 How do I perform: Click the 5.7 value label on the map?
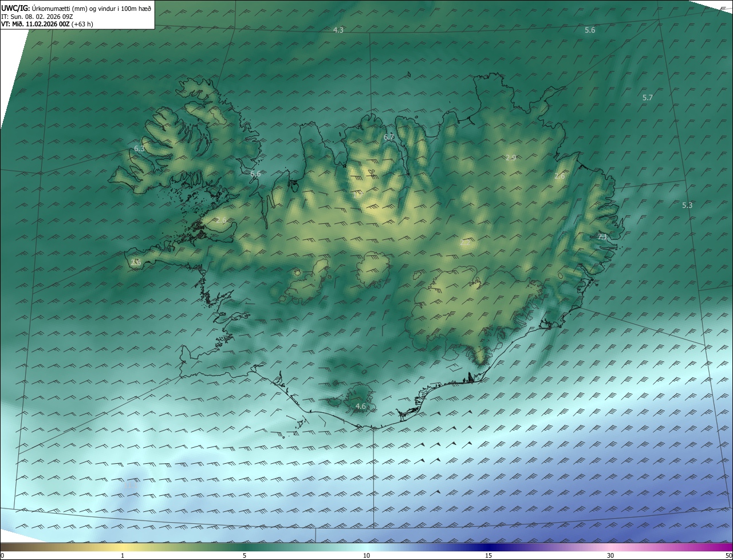648,98
